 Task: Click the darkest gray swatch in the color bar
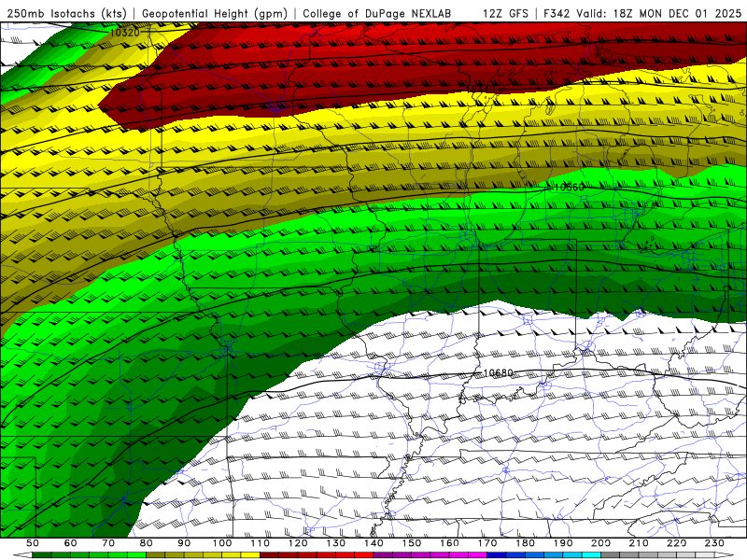tap(611, 555)
